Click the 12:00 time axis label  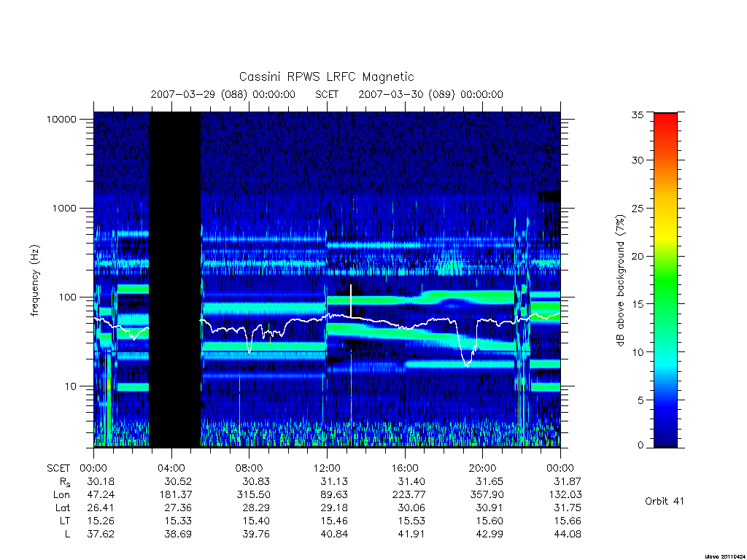point(327,468)
